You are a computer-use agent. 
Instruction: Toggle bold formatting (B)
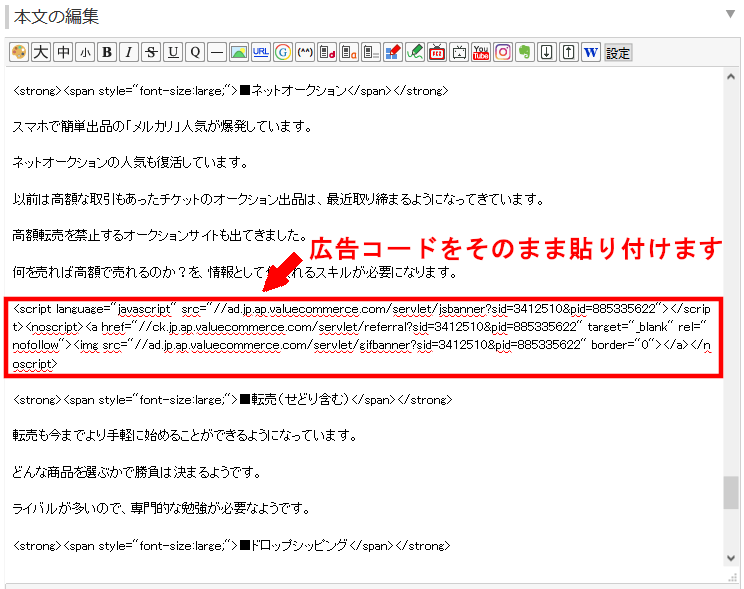(107, 52)
